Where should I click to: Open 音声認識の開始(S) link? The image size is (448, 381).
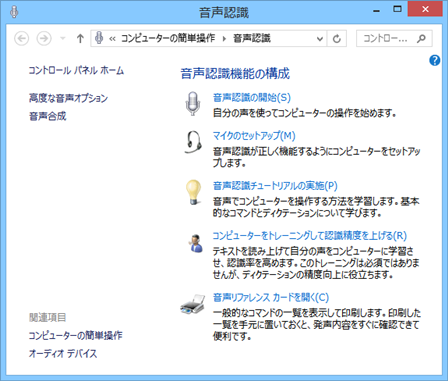[x=252, y=97]
